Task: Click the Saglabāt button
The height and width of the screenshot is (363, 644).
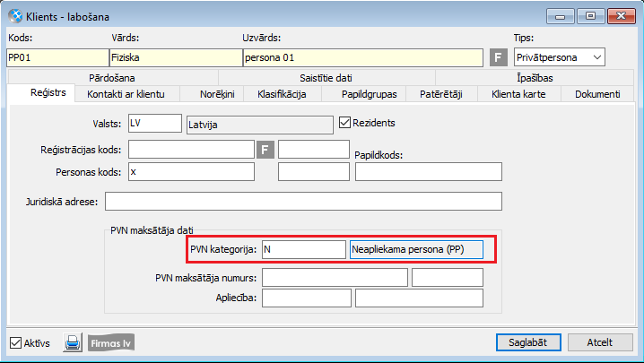Action: click(x=528, y=342)
